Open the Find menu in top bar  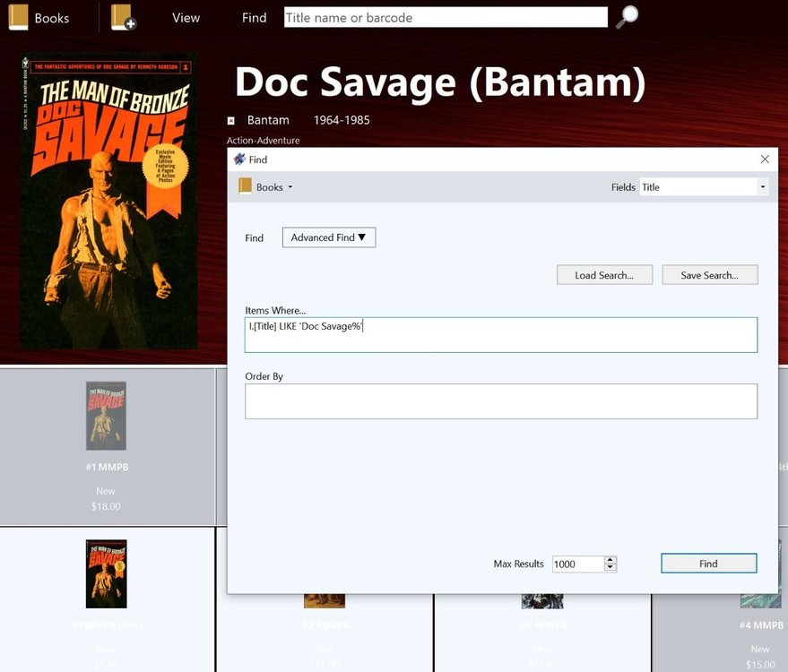[x=254, y=18]
